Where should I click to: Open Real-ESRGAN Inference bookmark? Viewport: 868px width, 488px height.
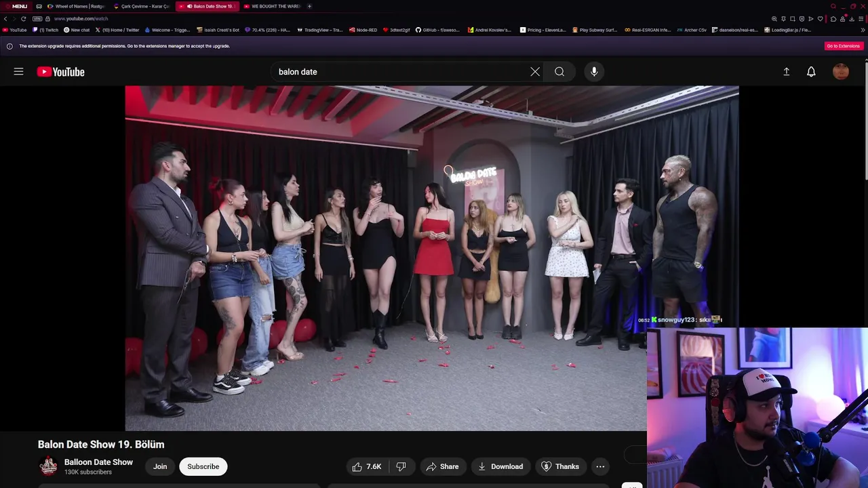[x=648, y=30]
